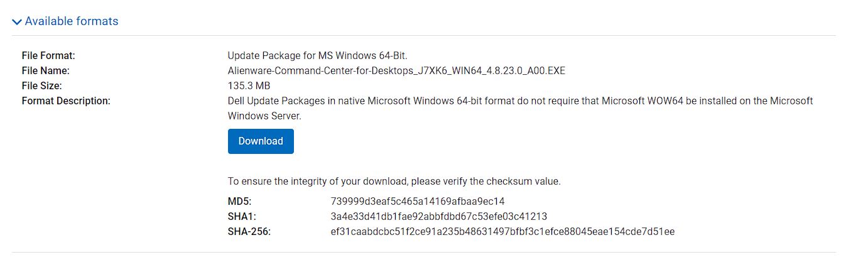The width and height of the screenshot is (868, 257).
Task: Collapse the Available formats chevron arrow
Action: 17,22
